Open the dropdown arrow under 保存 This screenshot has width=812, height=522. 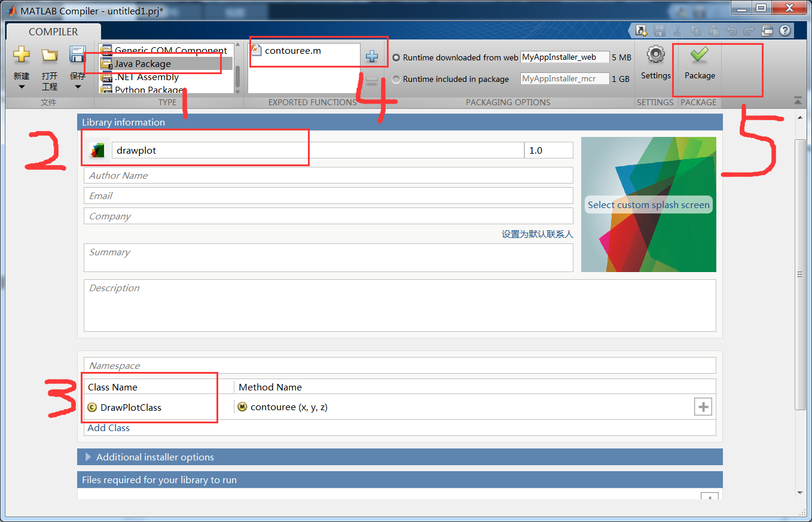click(78, 87)
